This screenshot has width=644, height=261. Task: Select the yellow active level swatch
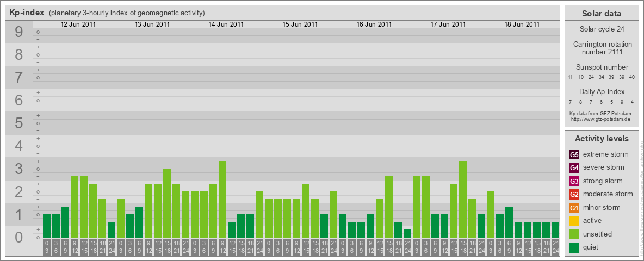pyautogui.click(x=574, y=221)
